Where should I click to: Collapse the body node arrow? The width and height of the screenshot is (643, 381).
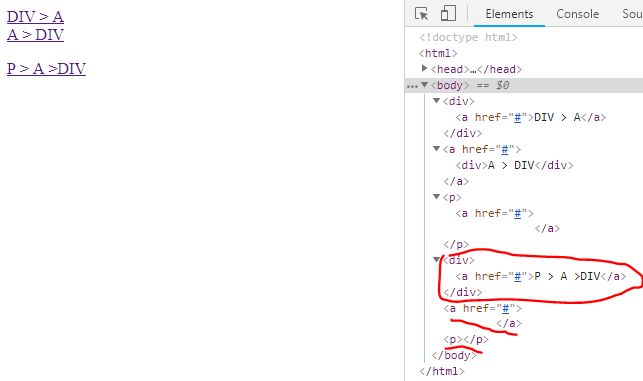(x=424, y=84)
